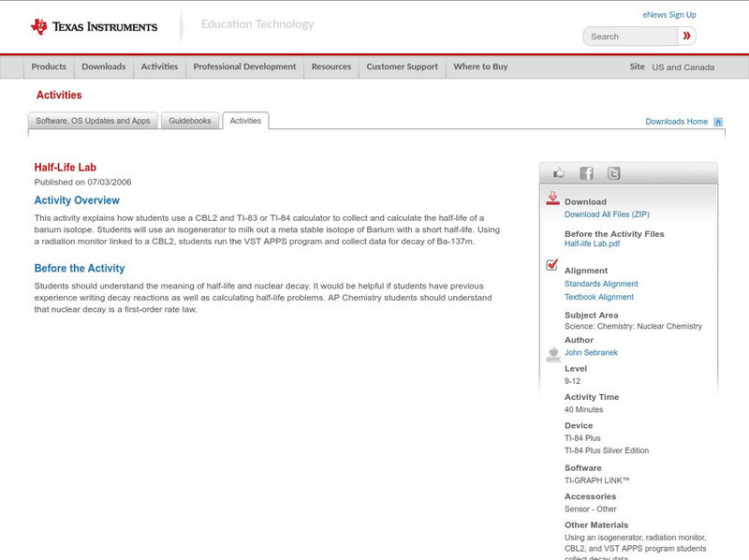Image resolution: width=749 pixels, height=560 pixels.
Task: Click the thumbs-up like icon
Action: (558, 173)
